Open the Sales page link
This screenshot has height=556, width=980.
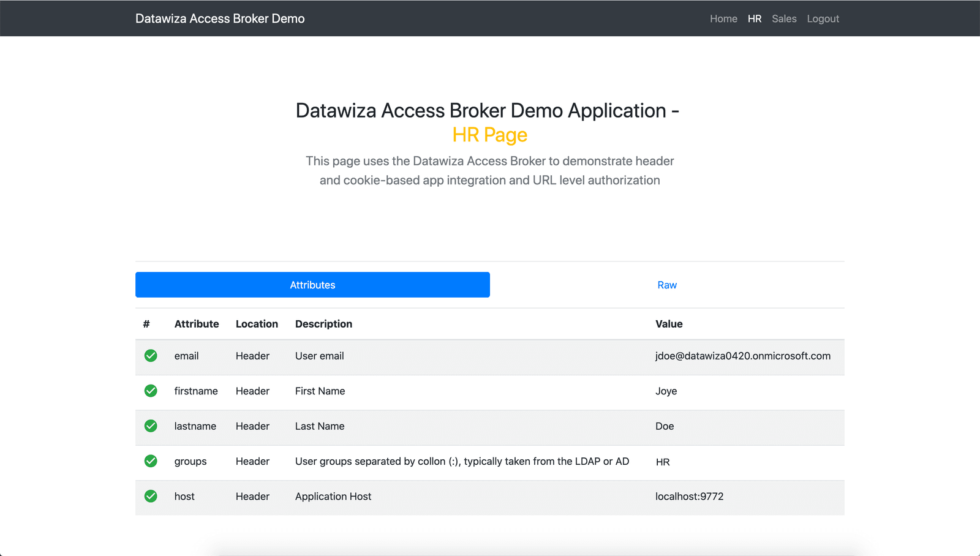tap(784, 19)
